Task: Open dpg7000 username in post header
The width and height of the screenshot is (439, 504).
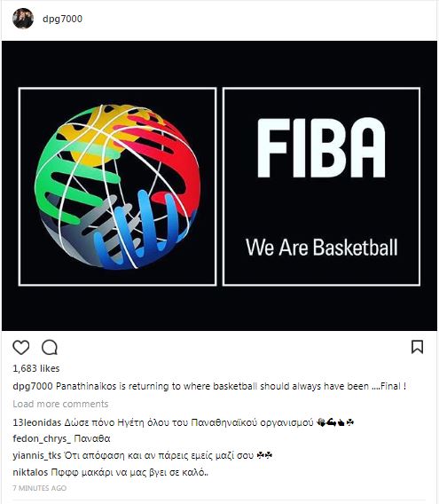Action: coord(62,19)
